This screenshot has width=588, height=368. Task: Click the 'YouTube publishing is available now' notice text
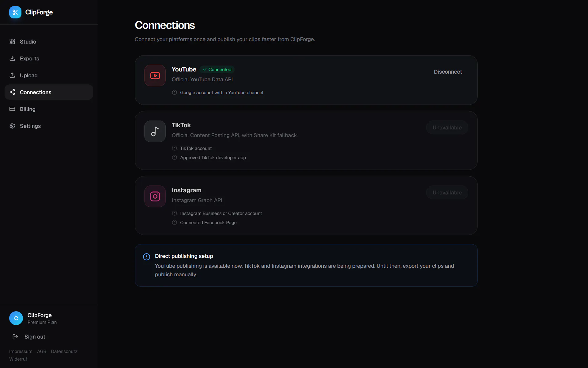point(304,270)
